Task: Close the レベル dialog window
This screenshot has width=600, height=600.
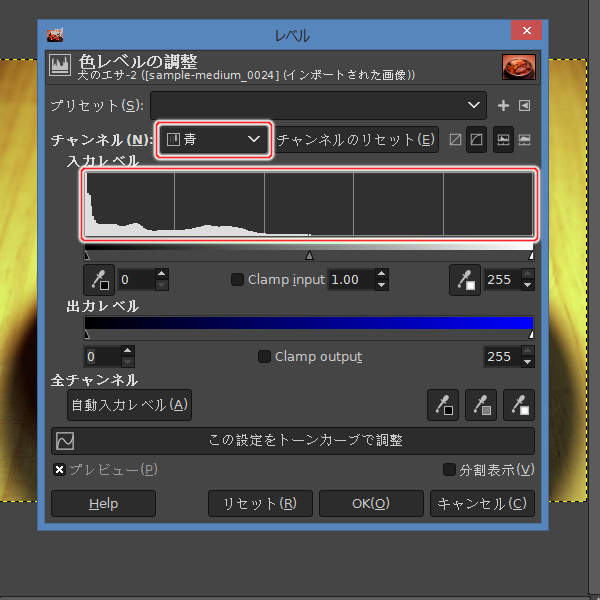Action: (x=526, y=30)
